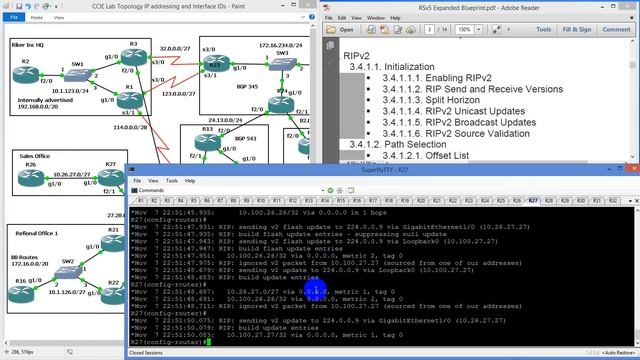Open the File menu in SuperPuTTY
The height and width of the screenshot is (360, 640).
[x=137, y=181]
